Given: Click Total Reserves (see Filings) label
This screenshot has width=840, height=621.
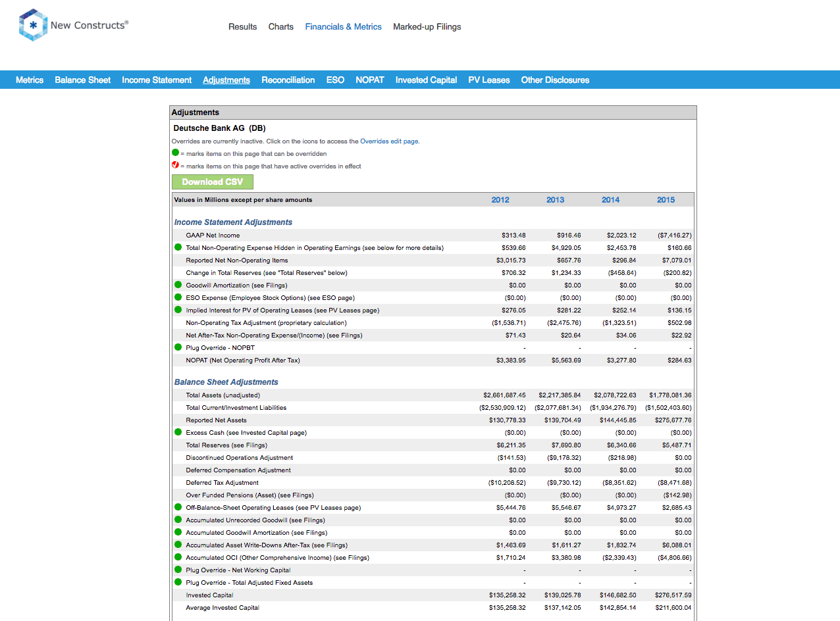Looking at the screenshot, I should pos(226,445).
